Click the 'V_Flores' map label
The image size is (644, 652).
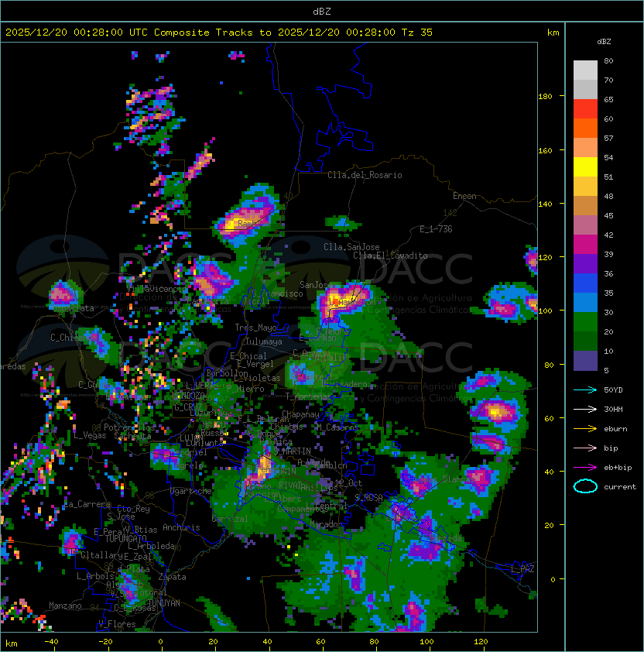(117, 624)
